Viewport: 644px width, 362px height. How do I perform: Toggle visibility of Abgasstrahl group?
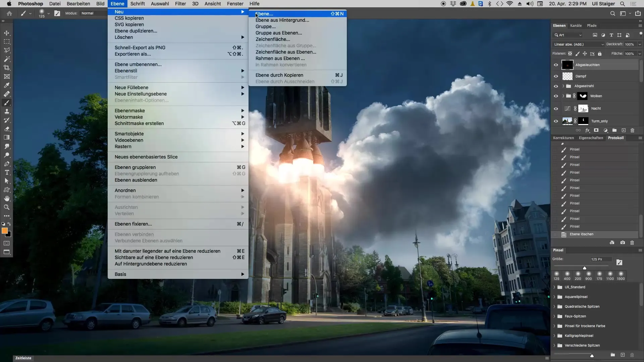[556, 86]
